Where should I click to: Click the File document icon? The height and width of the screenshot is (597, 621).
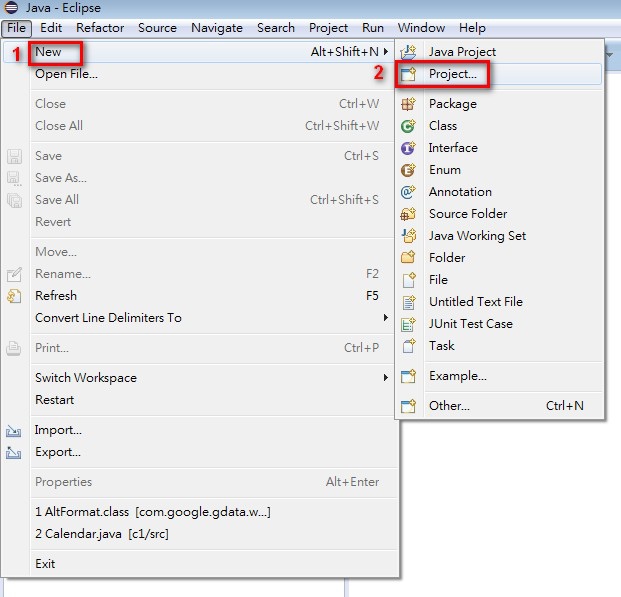tap(408, 280)
